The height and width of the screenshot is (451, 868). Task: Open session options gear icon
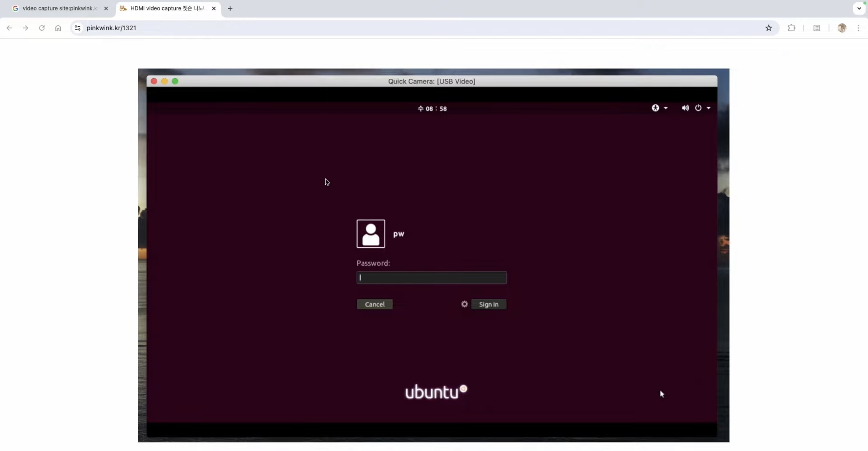tap(464, 304)
